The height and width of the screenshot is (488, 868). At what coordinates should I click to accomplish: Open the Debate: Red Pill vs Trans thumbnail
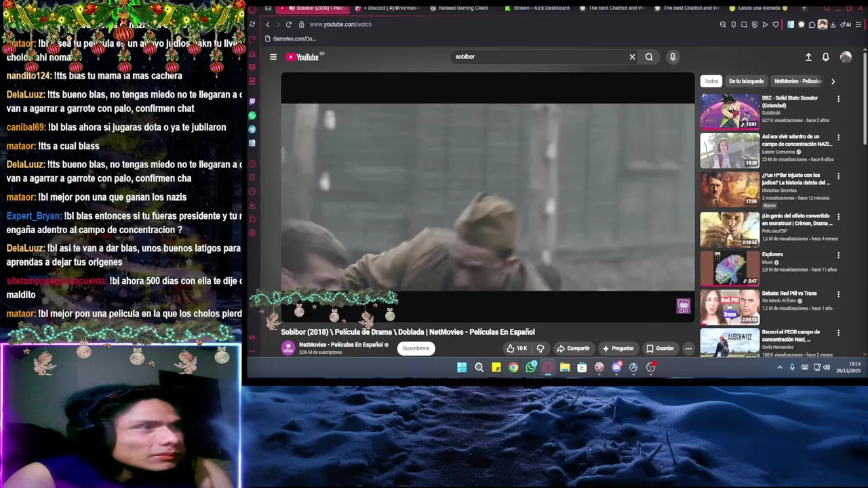tap(730, 307)
